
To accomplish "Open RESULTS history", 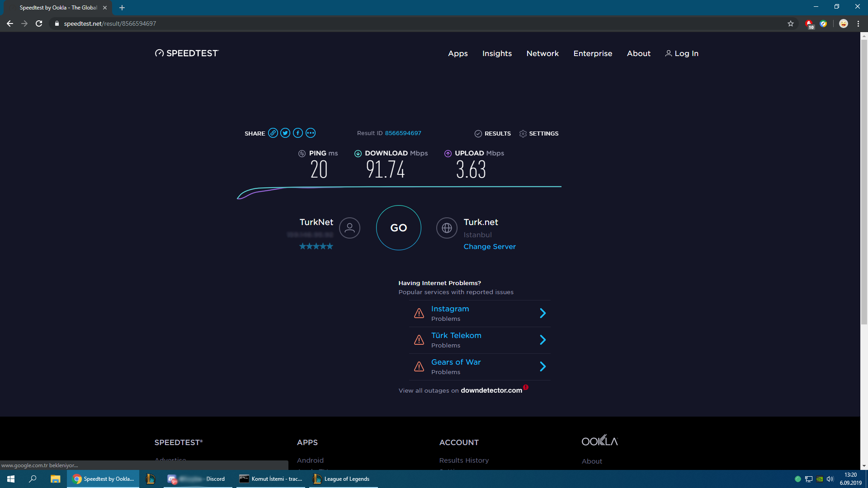I will point(493,134).
